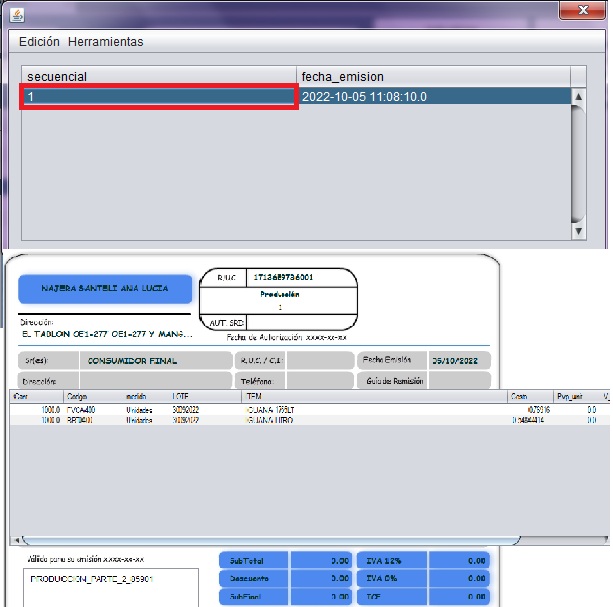Viewport: 613px width, 607px height.
Task: Select the row with secuencial 1
Action: 160,97
